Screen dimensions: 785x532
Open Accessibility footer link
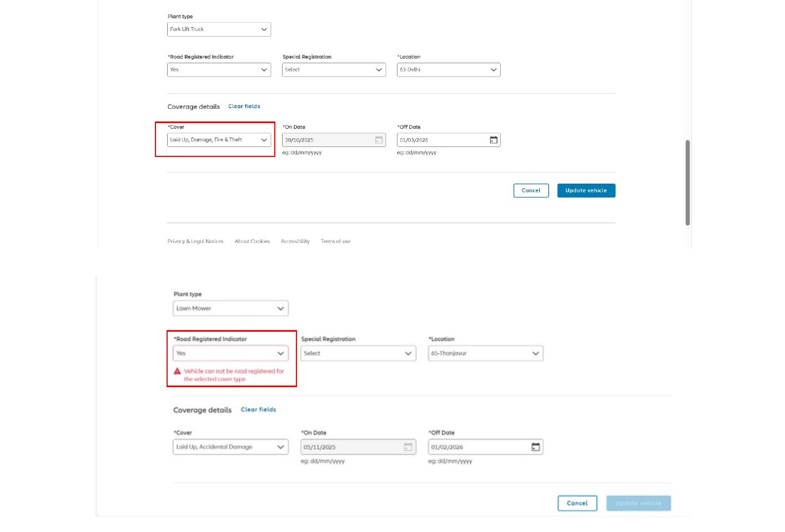tap(295, 241)
